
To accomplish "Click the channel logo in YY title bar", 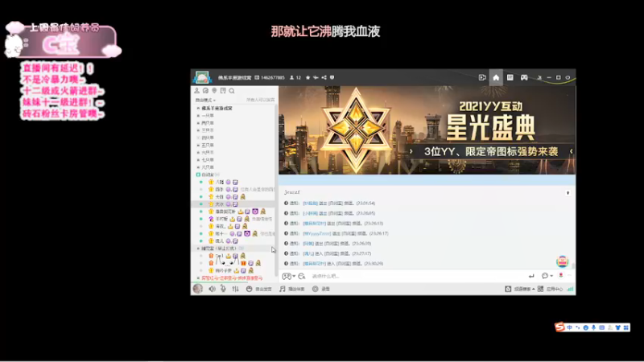I will coord(202,77).
